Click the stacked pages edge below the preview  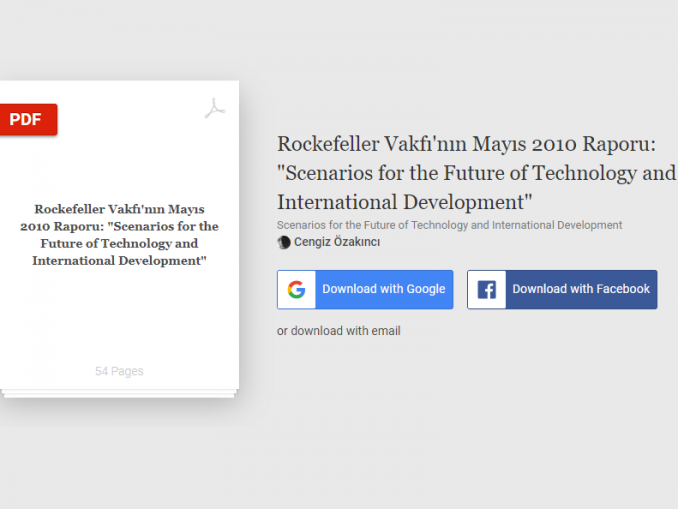(x=119, y=394)
